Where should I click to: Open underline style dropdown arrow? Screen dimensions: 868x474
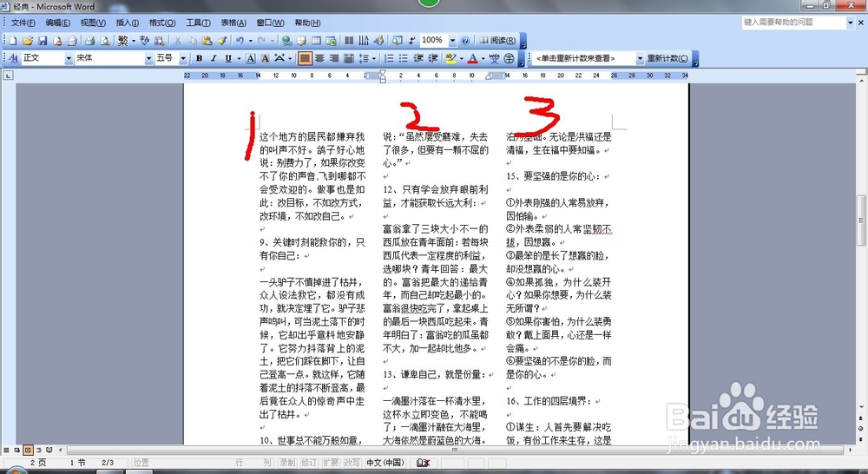[240, 58]
